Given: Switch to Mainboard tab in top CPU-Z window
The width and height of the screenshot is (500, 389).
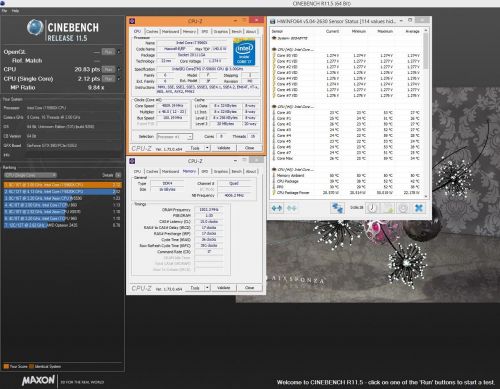Looking at the screenshot, I should pos(171,32).
